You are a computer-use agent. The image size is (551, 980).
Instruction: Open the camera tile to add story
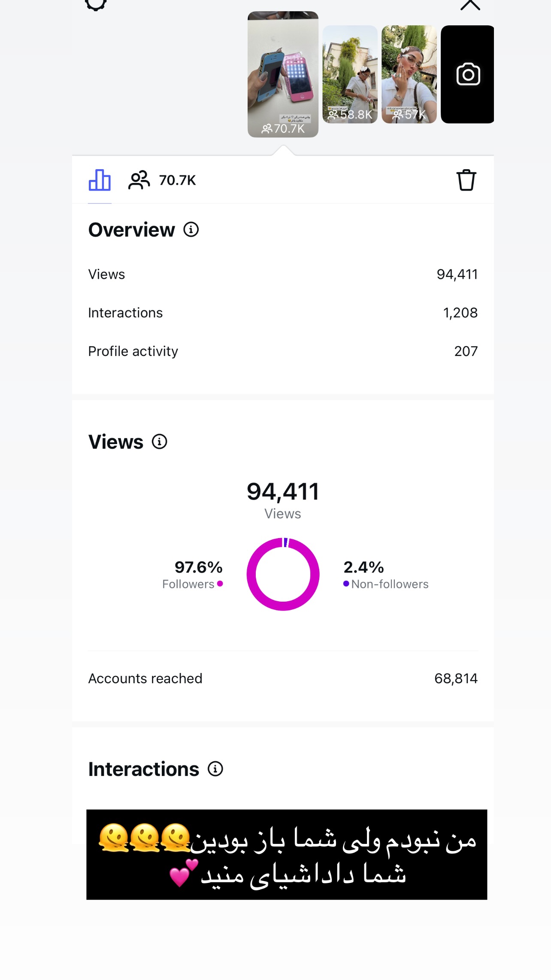tap(467, 74)
